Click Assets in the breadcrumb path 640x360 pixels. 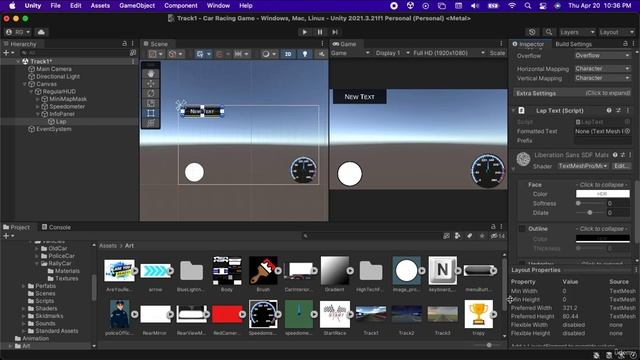coord(108,246)
